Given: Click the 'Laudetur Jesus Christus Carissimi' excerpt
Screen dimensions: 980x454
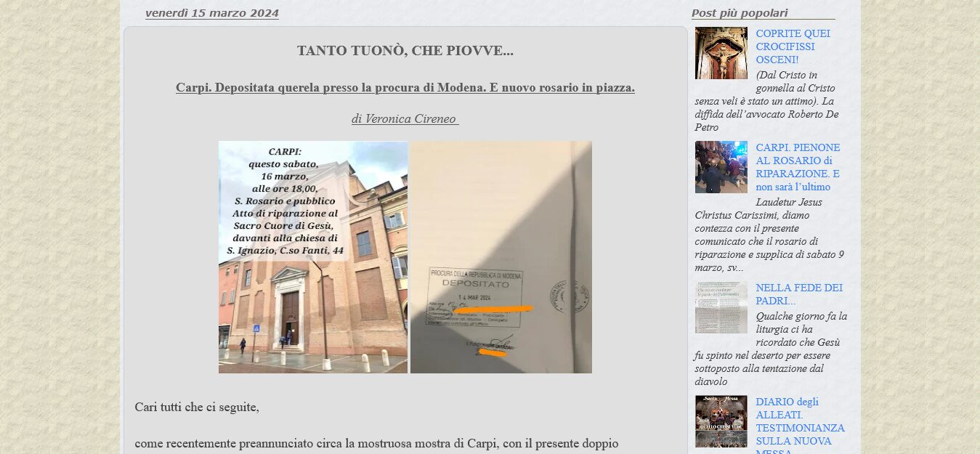Looking at the screenshot, I should [769, 235].
